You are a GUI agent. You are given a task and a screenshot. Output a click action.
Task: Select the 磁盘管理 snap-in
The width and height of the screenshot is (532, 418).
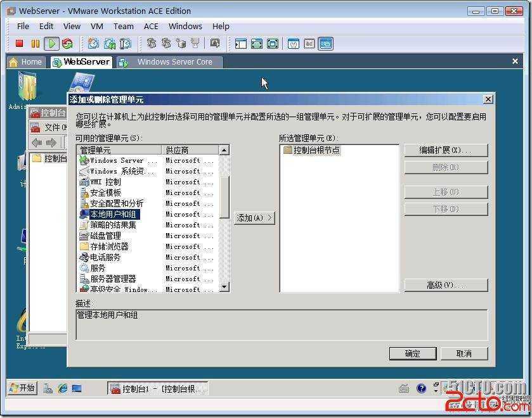pos(148,236)
